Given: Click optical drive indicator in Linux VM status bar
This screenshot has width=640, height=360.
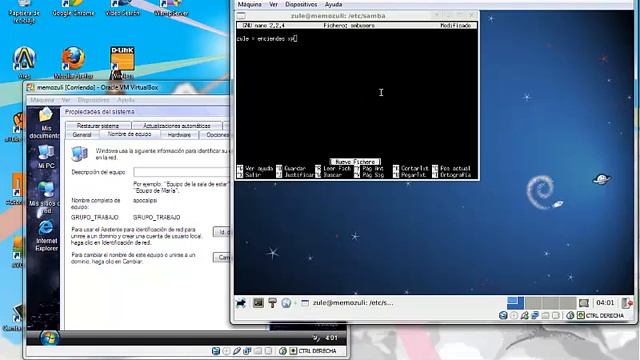Looking at the screenshot, I should pos(514,316).
